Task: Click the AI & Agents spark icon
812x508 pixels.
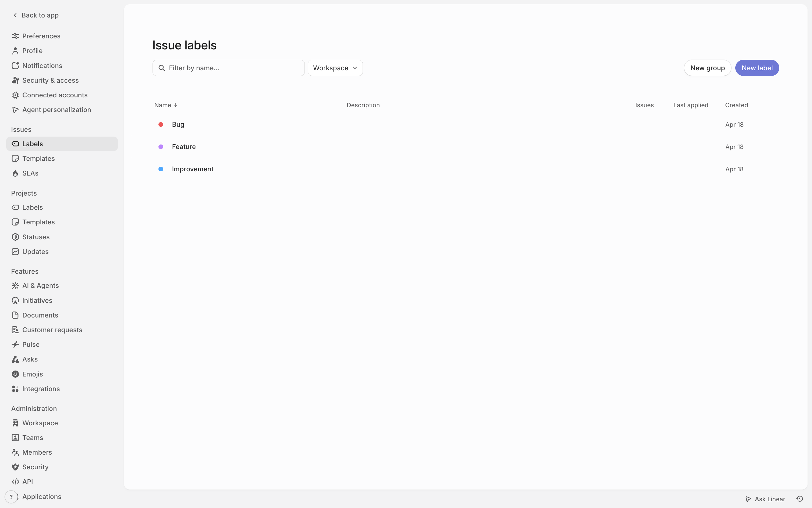Action: (x=16, y=286)
